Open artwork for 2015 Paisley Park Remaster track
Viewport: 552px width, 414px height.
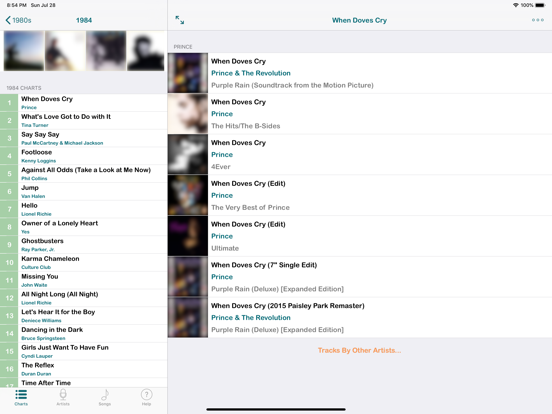point(188,318)
